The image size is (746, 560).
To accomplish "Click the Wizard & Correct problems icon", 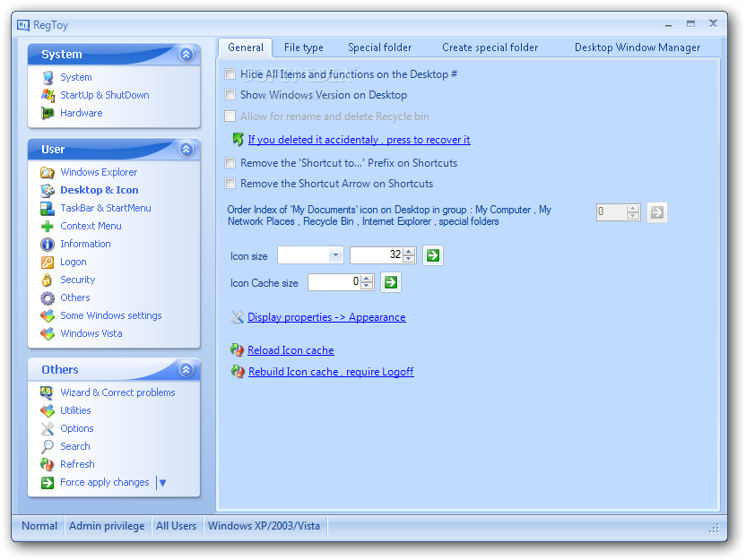I will tap(48, 392).
